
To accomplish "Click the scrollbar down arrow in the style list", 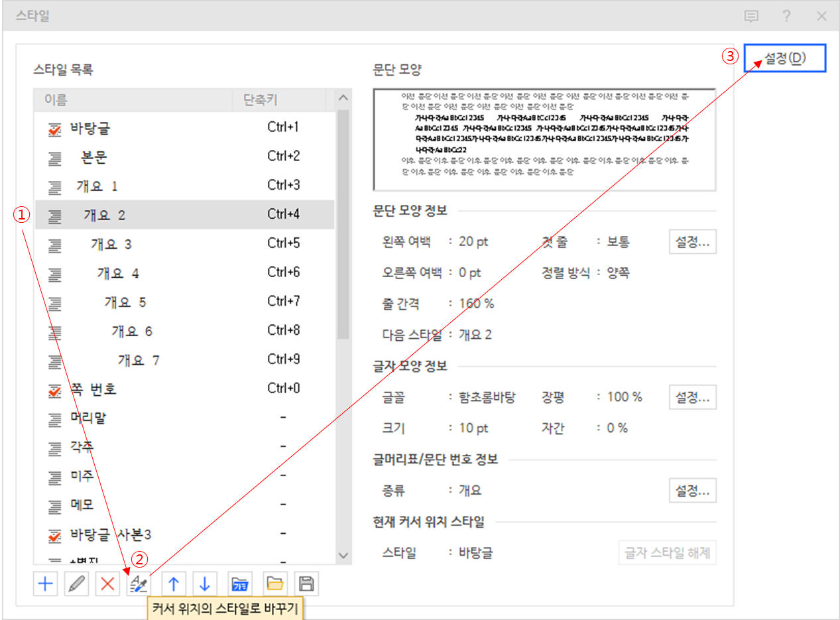I will (343, 554).
